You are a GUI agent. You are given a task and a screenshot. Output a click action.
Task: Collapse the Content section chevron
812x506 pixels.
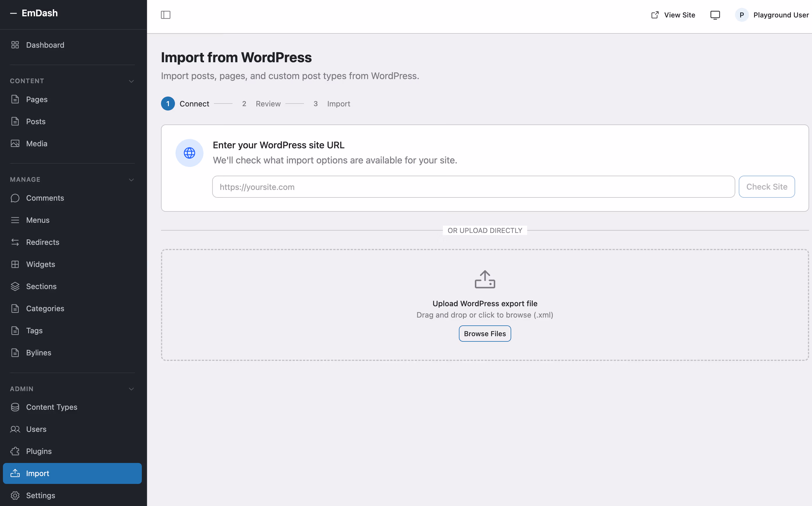pyautogui.click(x=131, y=81)
